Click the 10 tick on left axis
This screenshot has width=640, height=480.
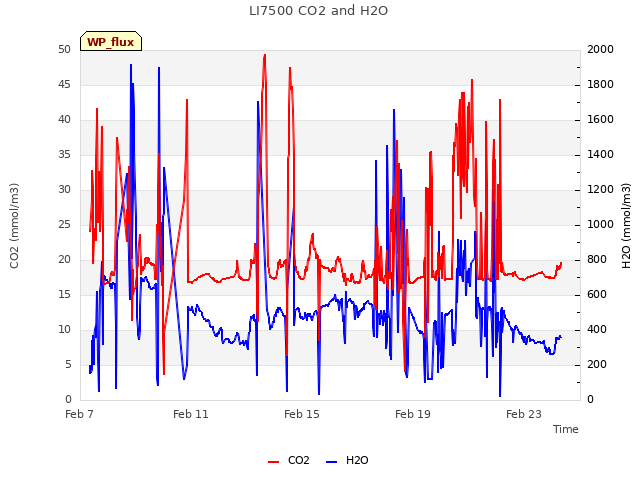click(64, 329)
